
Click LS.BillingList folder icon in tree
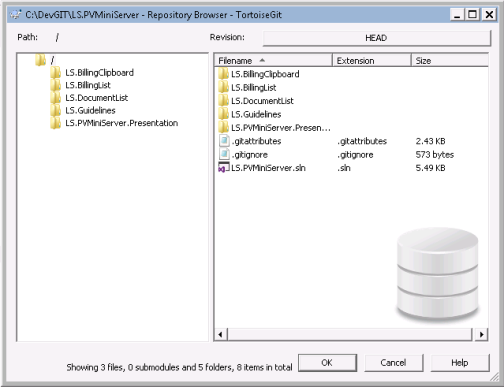point(56,85)
